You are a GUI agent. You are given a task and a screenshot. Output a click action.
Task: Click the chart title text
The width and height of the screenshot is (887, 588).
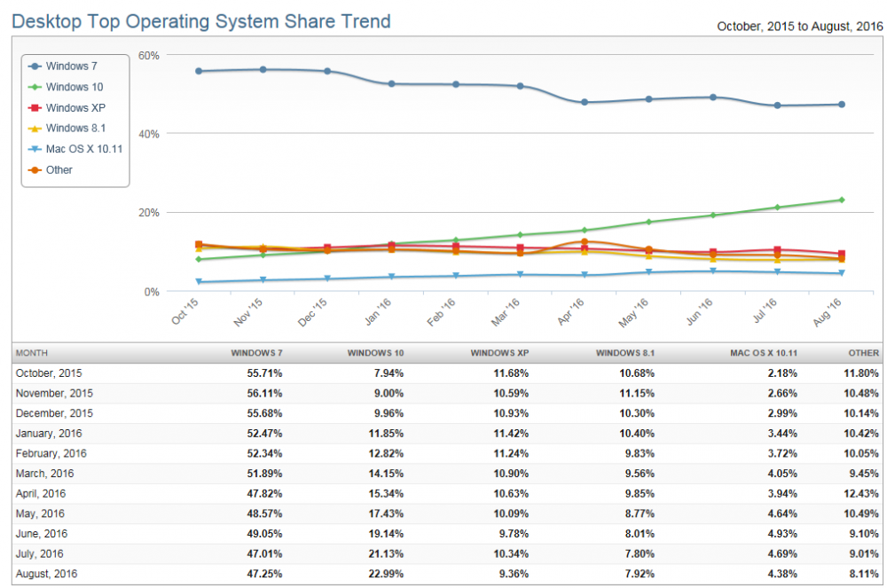(200, 20)
